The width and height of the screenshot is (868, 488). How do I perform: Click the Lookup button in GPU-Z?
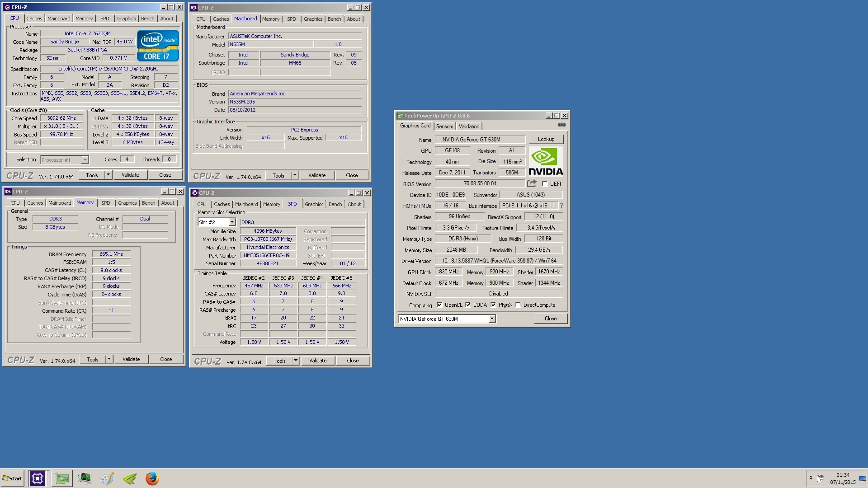click(546, 139)
